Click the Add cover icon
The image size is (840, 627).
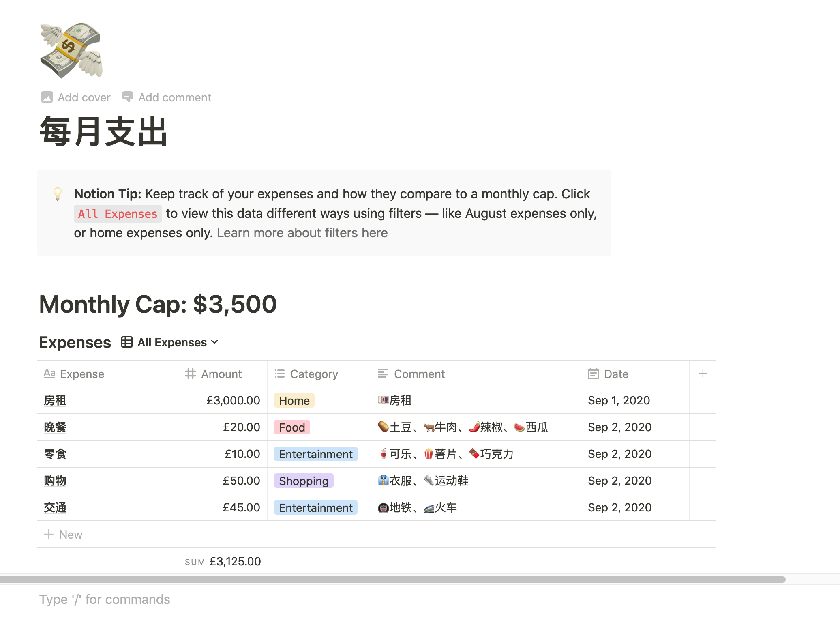(x=47, y=97)
